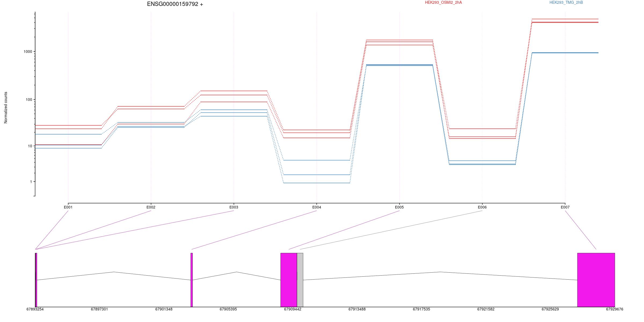Click exon label E002

[151, 207]
